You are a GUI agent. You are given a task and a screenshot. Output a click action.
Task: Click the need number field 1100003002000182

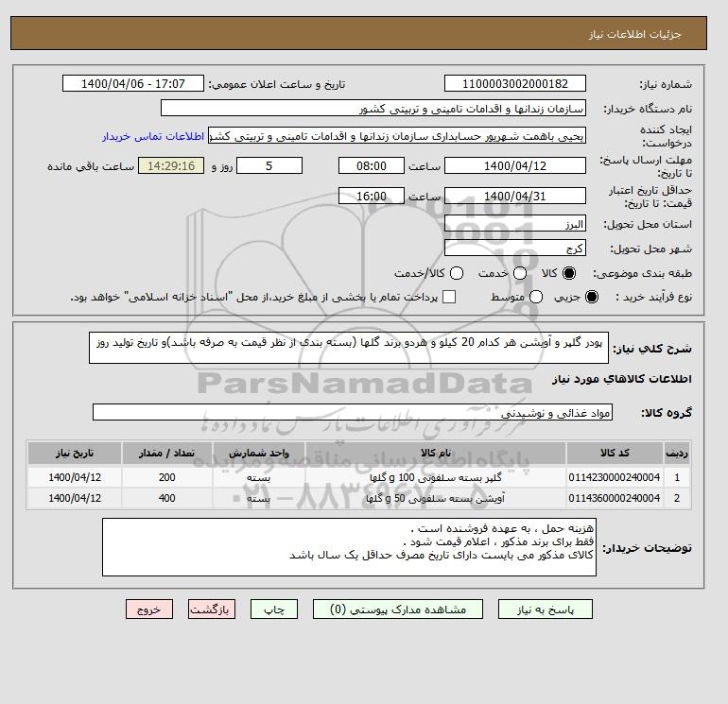tap(515, 83)
